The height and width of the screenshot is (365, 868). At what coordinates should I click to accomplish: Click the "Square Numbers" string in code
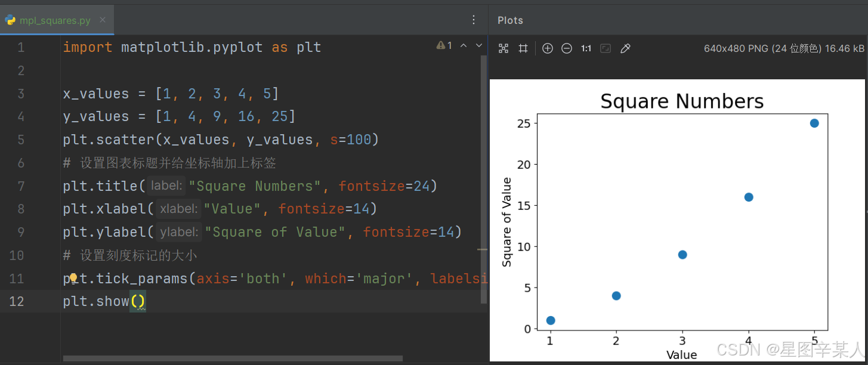point(255,186)
